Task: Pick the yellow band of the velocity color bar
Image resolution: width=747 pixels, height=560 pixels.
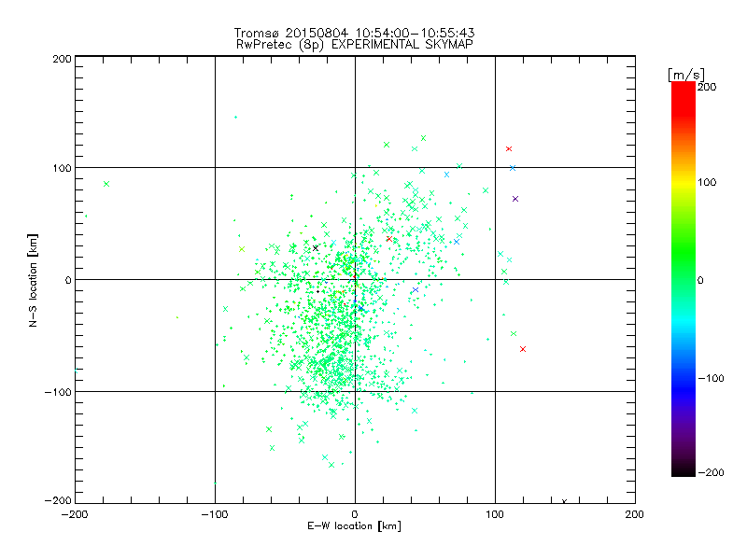Action: click(684, 182)
